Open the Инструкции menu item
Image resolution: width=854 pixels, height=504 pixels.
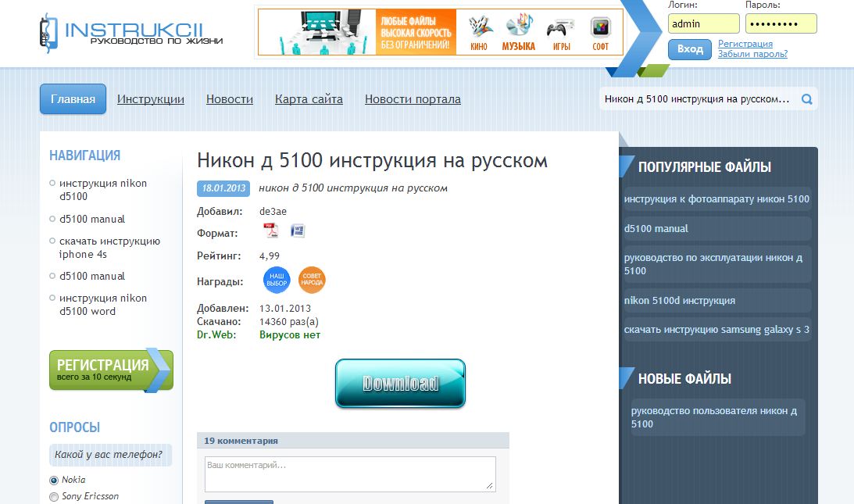[150, 99]
